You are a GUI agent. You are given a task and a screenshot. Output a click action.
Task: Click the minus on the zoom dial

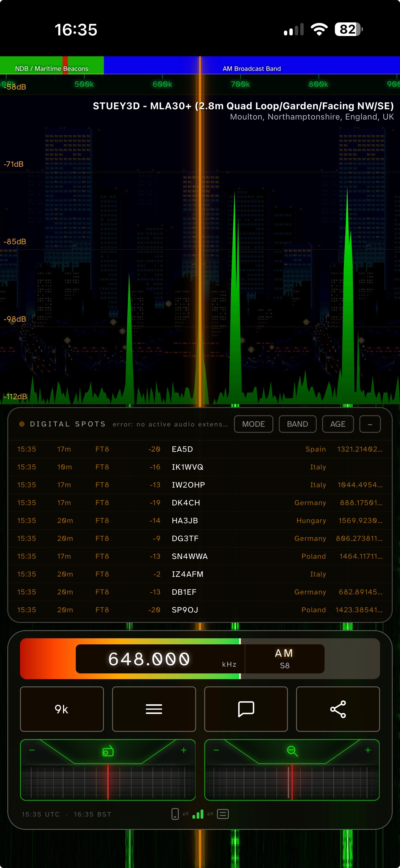pyautogui.click(x=216, y=750)
